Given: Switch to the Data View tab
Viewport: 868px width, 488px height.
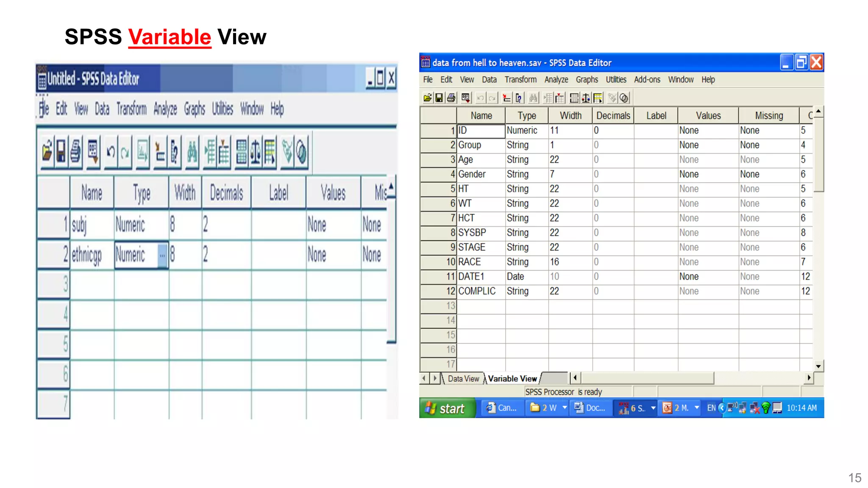Looking at the screenshot, I should click(463, 379).
